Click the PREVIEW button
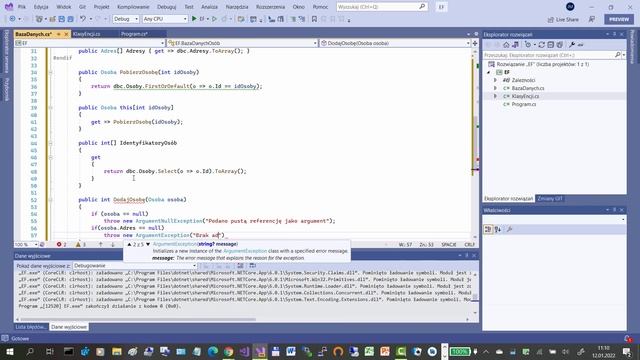 (619, 19)
